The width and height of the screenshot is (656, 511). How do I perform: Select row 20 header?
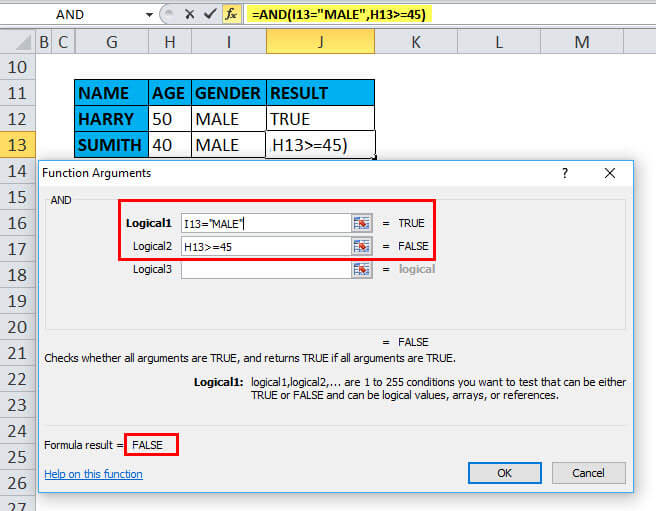tap(18, 327)
